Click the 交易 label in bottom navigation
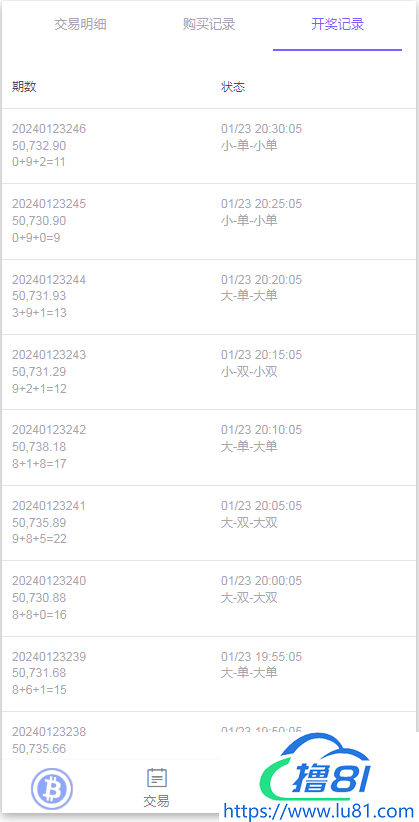The width and height of the screenshot is (419, 822). [156, 801]
